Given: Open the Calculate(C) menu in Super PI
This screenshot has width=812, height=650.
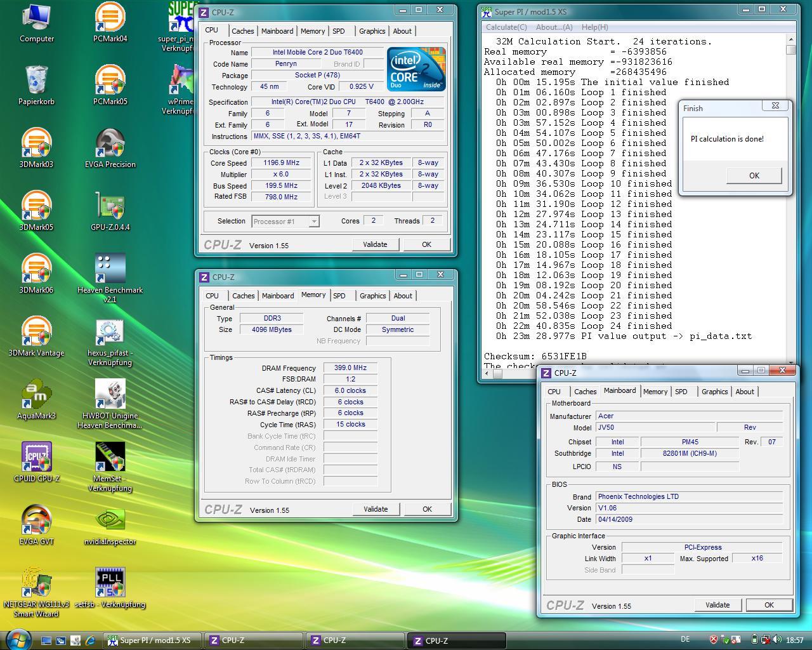Looking at the screenshot, I should click(506, 27).
